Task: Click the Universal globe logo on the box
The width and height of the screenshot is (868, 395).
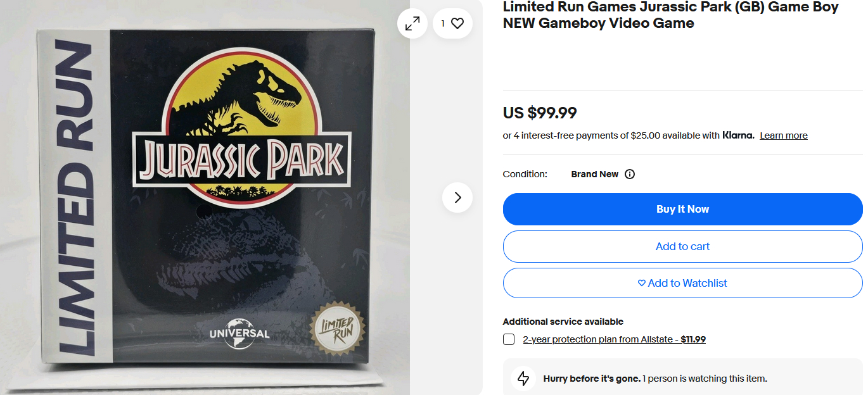Action: click(x=239, y=334)
